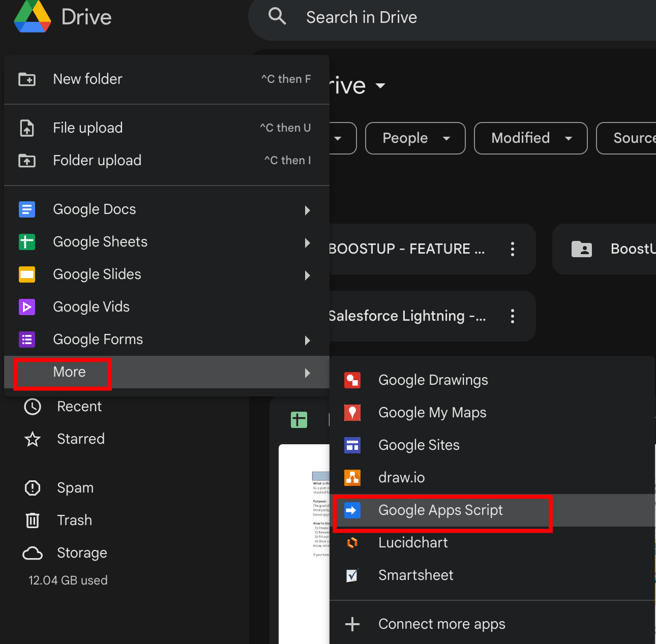
Task: Click the purple Google Vids icon
Action: pyautogui.click(x=27, y=307)
